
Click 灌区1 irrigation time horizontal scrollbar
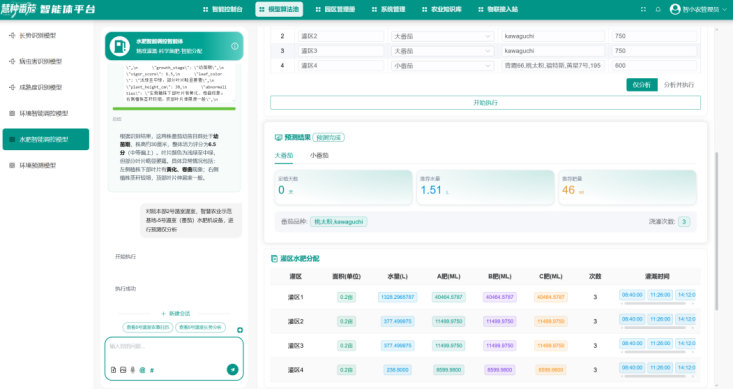[x=655, y=303]
